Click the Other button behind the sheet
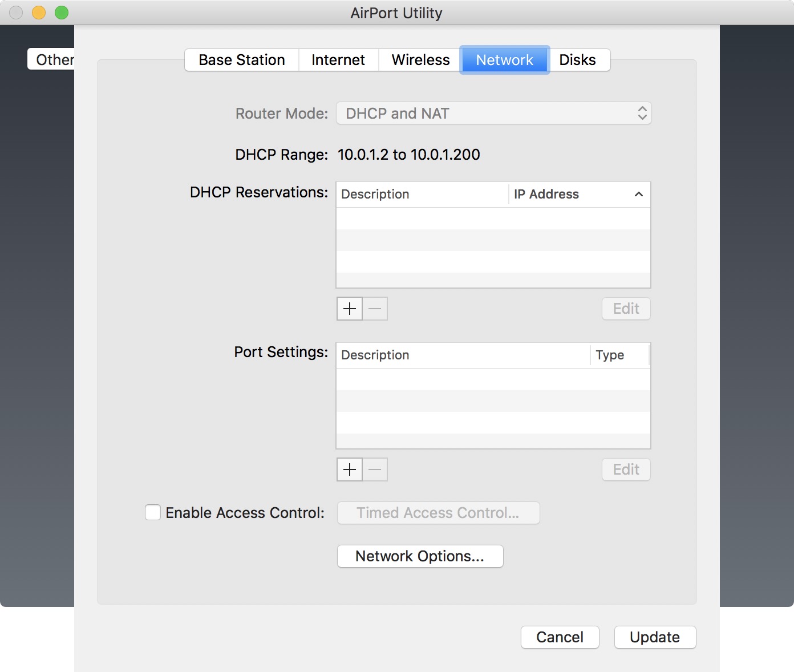Screen dimensions: 794x672 [51, 59]
